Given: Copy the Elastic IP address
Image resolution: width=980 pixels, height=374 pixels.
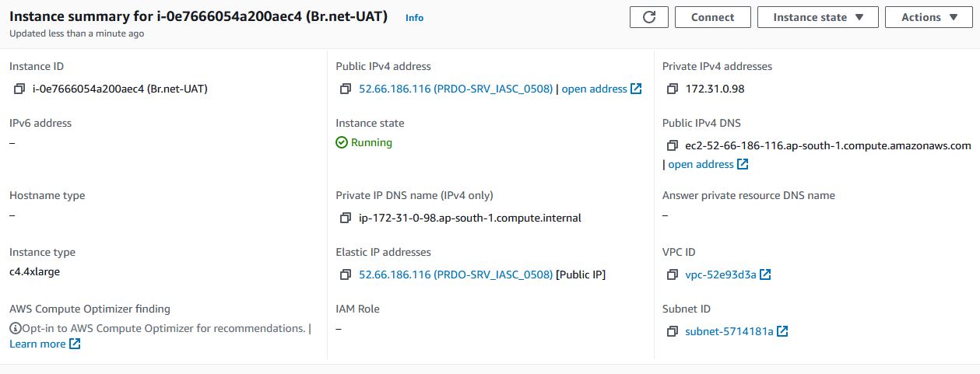Looking at the screenshot, I should pyautogui.click(x=346, y=274).
